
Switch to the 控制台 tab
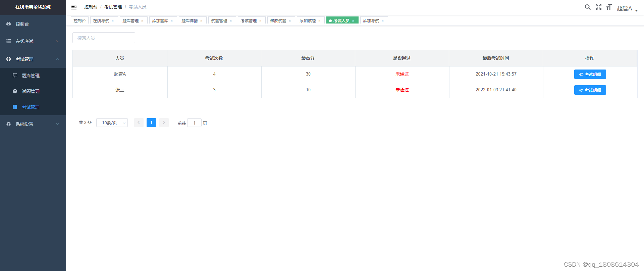(x=79, y=21)
